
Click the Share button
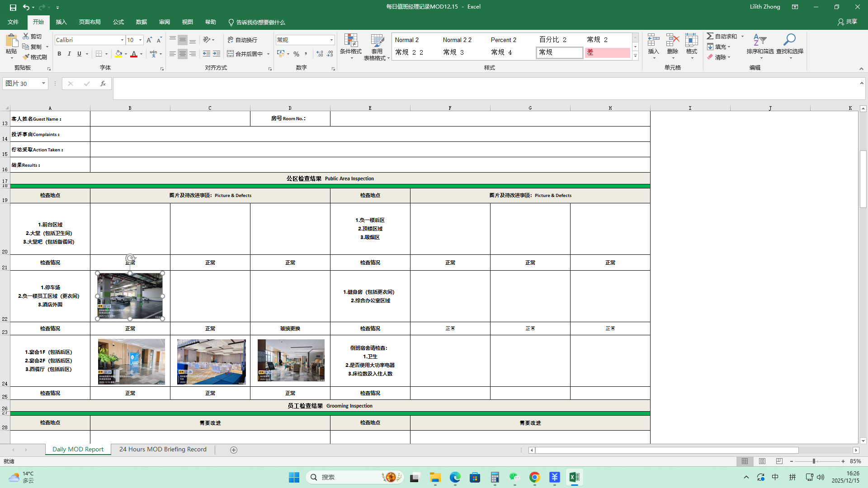tap(847, 22)
